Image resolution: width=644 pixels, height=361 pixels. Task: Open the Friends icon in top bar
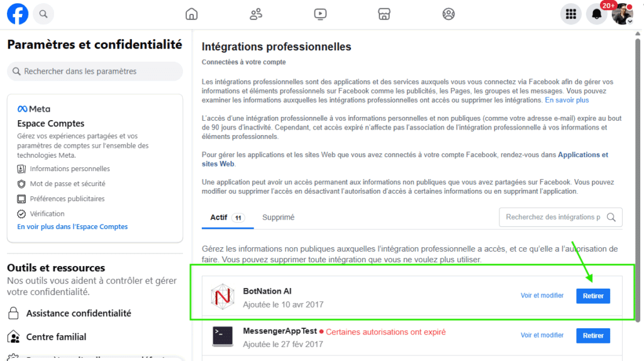[256, 14]
